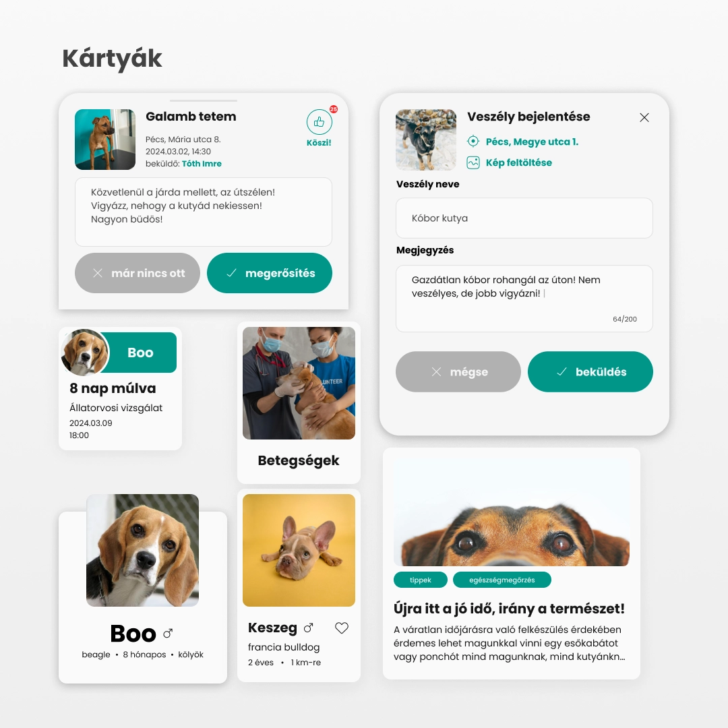This screenshot has height=728, width=728.
Task: Click the checkmark icon in megerősítés button
Action: pos(231,273)
